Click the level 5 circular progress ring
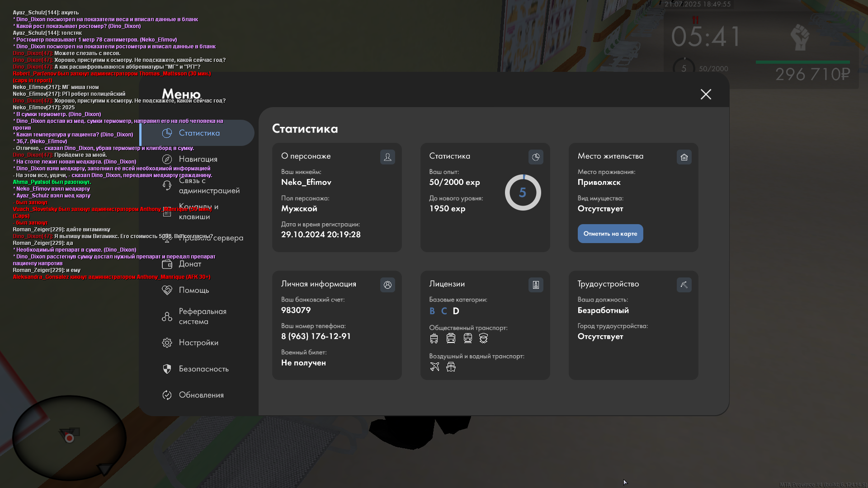This screenshot has height=488, width=868. (x=523, y=193)
